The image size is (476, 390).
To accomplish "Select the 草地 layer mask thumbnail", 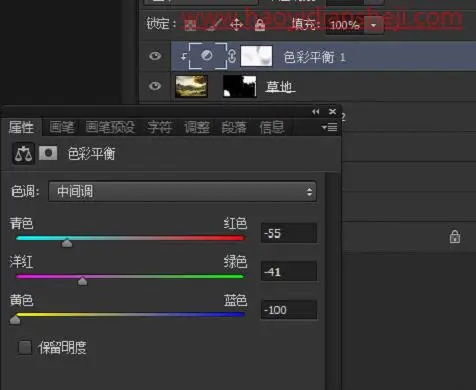I will pos(240,86).
